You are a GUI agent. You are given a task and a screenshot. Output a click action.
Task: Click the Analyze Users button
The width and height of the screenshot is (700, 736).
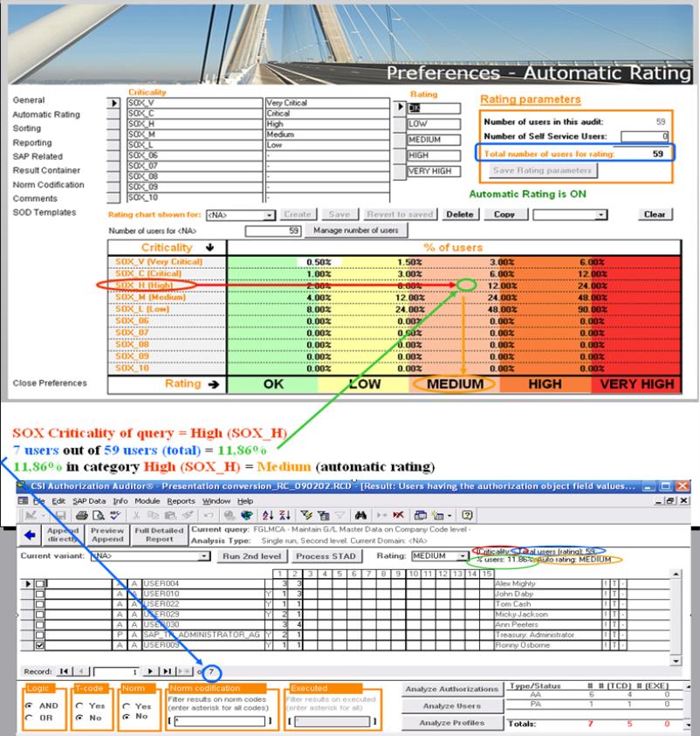(x=452, y=706)
